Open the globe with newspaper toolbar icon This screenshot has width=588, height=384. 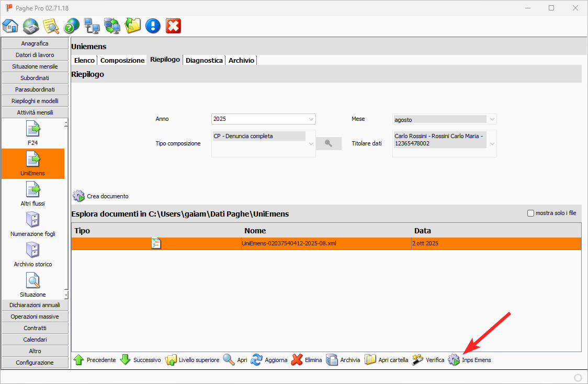31,26
